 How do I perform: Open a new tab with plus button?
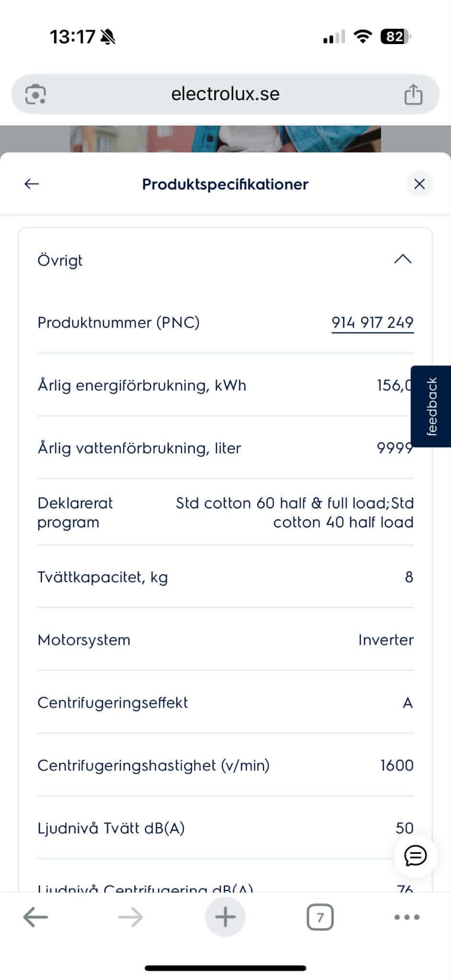click(x=225, y=917)
